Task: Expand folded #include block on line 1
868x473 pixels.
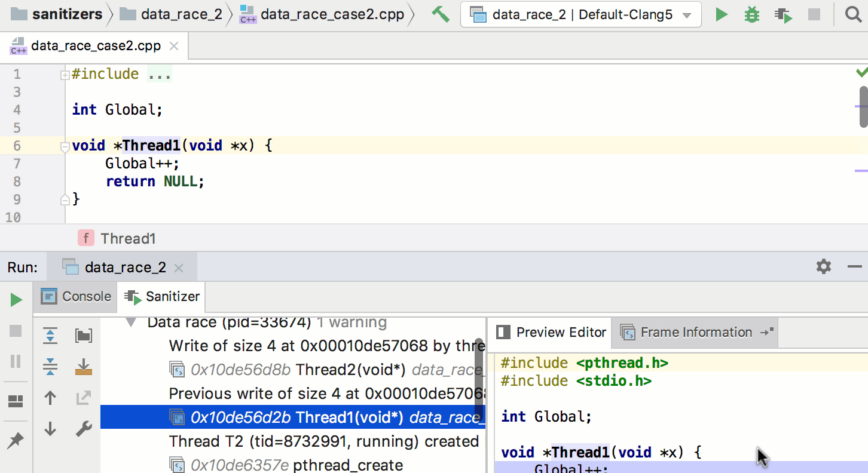Action: pos(65,75)
